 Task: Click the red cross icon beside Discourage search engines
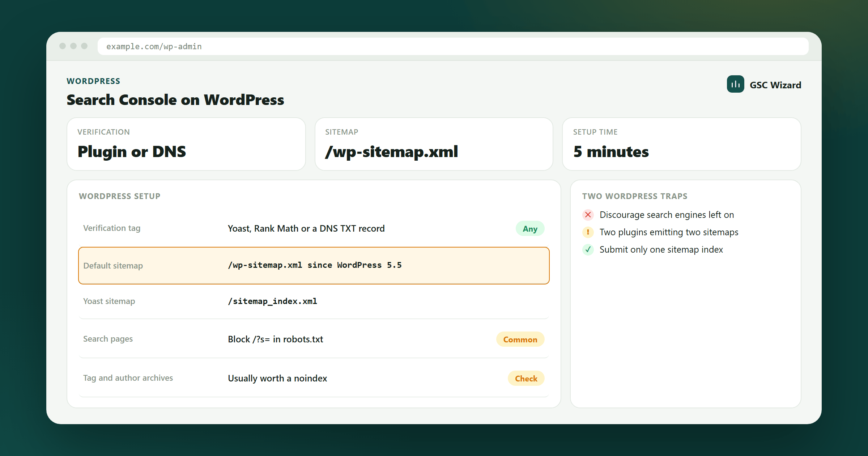click(x=588, y=215)
